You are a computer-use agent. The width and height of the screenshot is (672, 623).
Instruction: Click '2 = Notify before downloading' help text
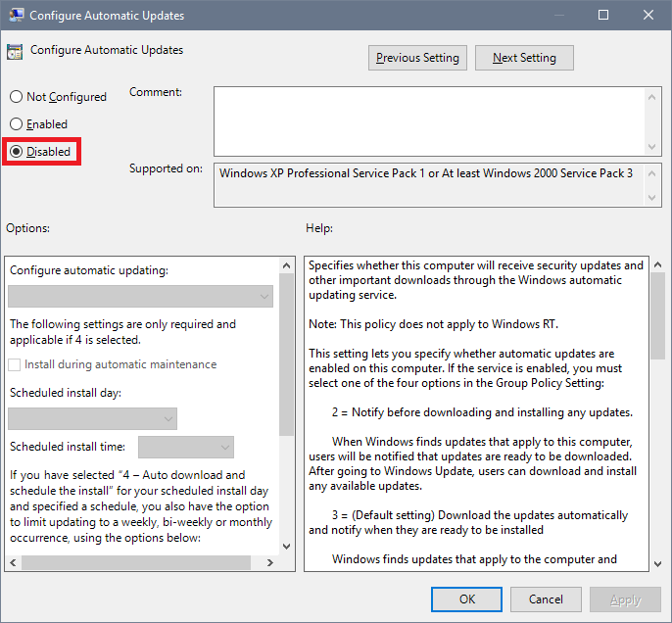point(482,412)
